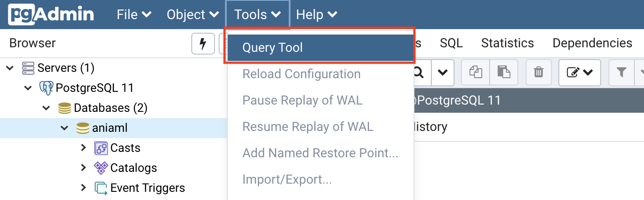Open the File menu
This screenshot has width=644, height=200.
(134, 15)
